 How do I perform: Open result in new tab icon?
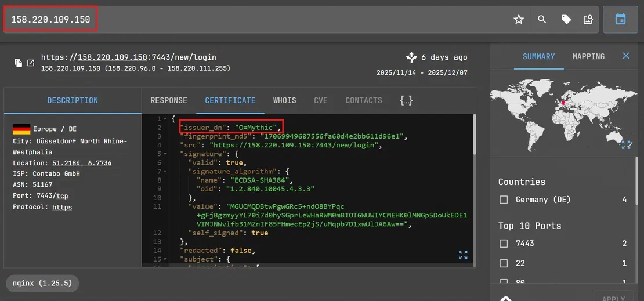[31, 63]
